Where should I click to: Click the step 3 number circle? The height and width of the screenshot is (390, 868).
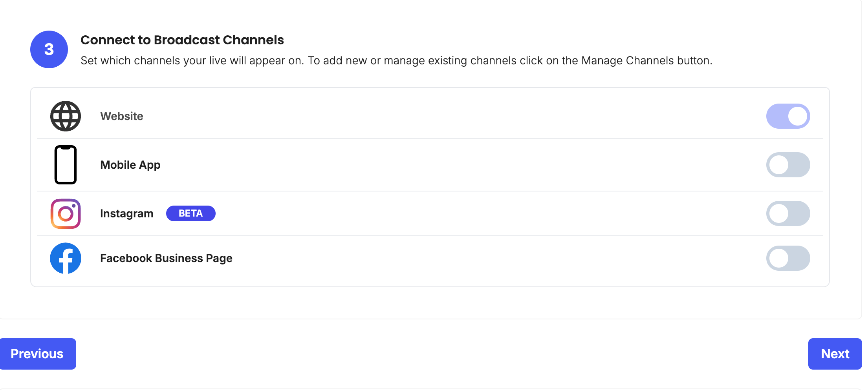click(x=49, y=49)
